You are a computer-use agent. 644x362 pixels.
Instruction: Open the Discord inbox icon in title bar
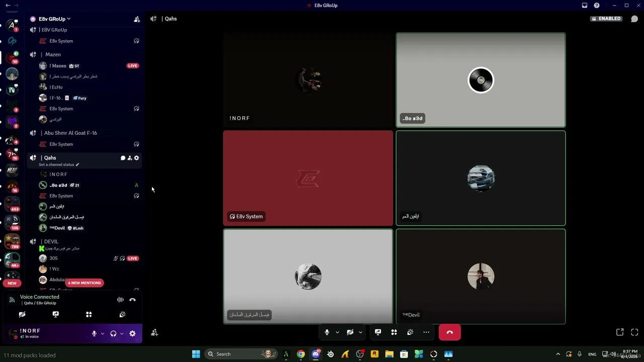(x=585, y=6)
